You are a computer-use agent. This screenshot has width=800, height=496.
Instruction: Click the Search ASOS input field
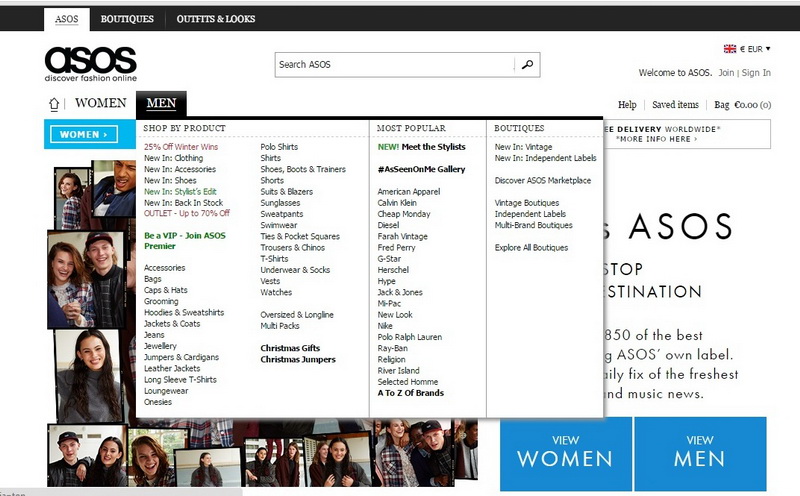[x=395, y=65]
